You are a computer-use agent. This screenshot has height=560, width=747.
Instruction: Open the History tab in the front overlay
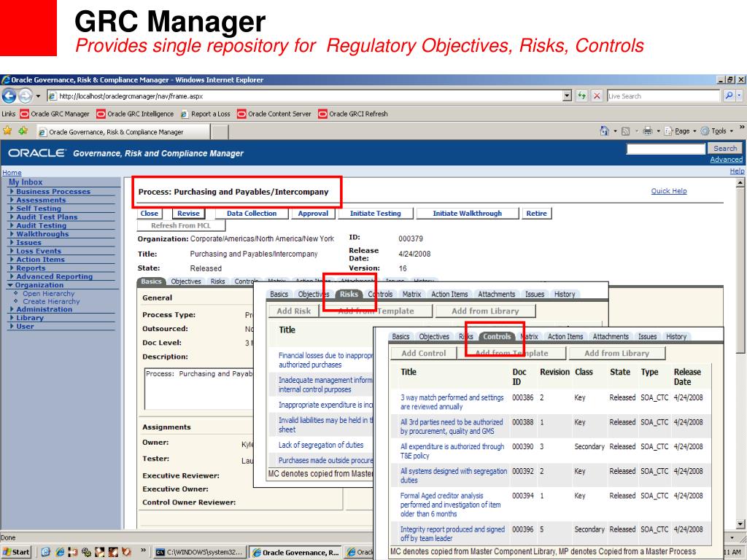[x=676, y=337]
